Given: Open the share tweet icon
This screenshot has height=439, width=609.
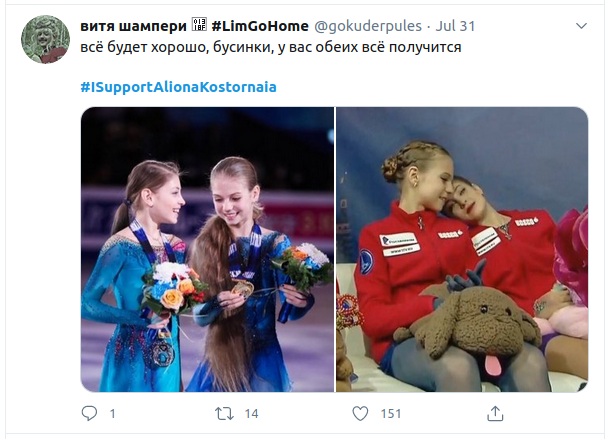Looking at the screenshot, I should (x=495, y=413).
